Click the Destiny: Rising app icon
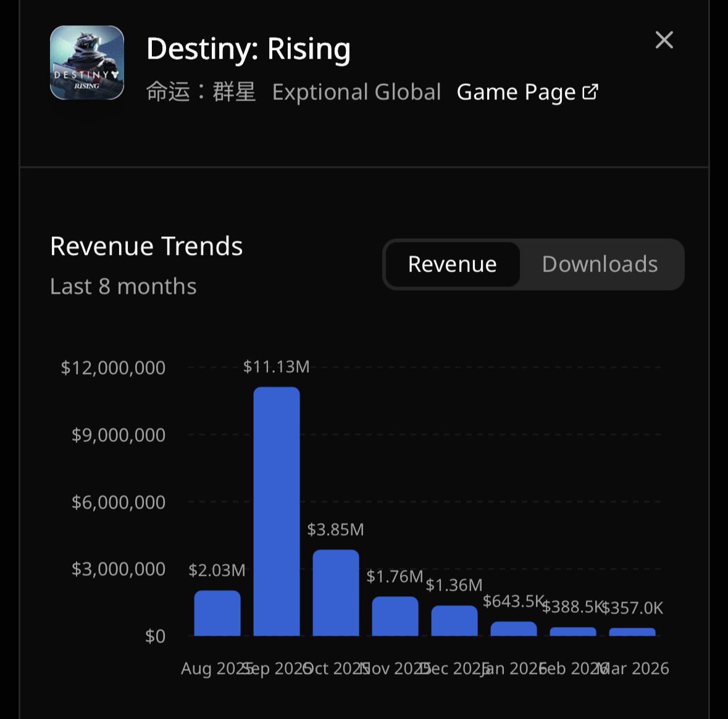728x719 pixels. point(87,63)
